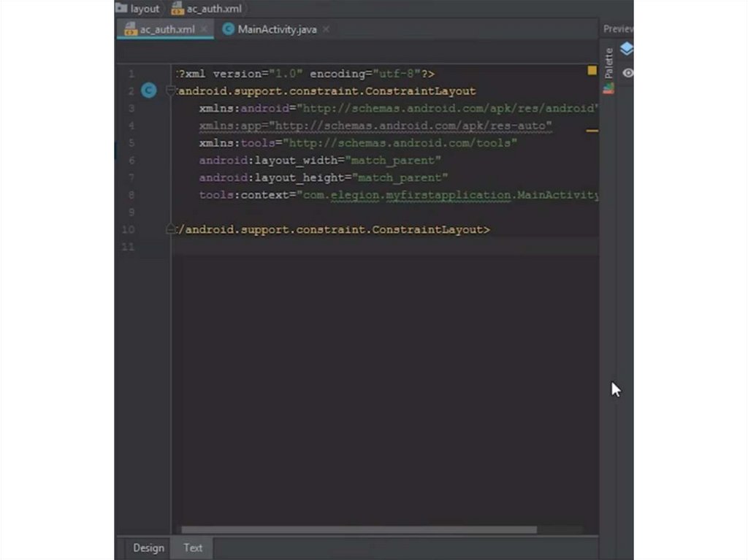
Task: Click the opening ConstraintLayout tag name
Action: pyautogui.click(x=327, y=91)
